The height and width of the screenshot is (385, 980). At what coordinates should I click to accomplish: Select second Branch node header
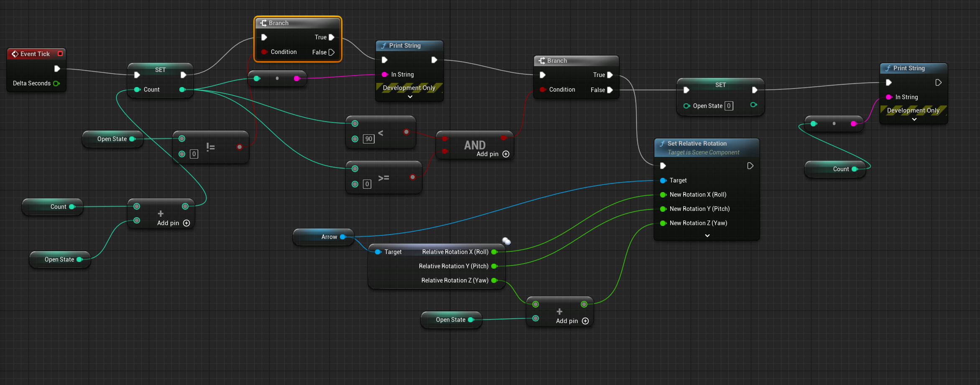(x=577, y=61)
